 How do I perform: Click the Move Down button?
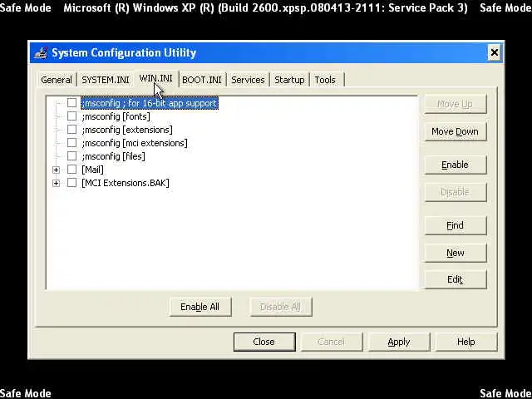pos(456,131)
